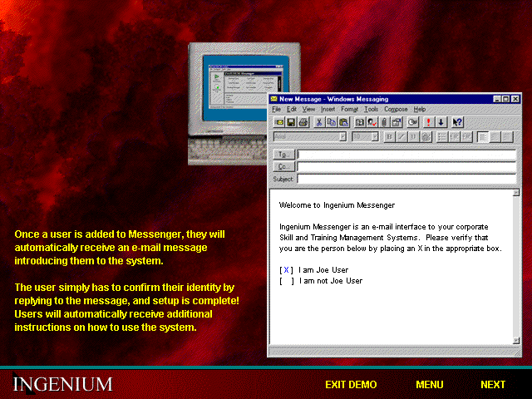Click the Save floppy disk icon
The height and width of the screenshot is (399, 532).
pyautogui.click(x=291, y=122)
